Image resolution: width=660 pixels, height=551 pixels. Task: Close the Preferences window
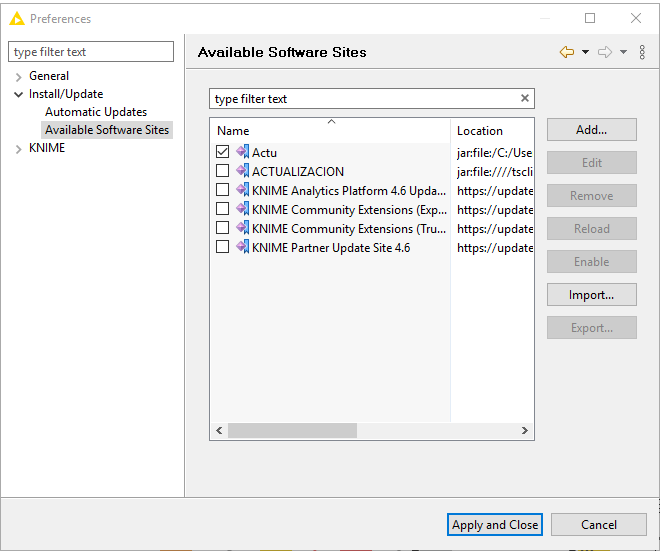[636, 18]
